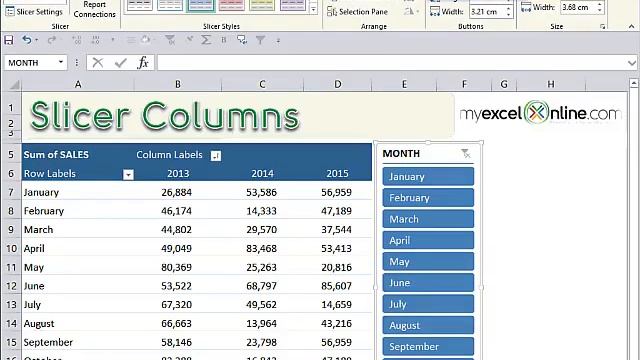This screenshot has height=360, width=640.
Task: Click the Insert Function fx icon
Action: [x=143, y=62]
